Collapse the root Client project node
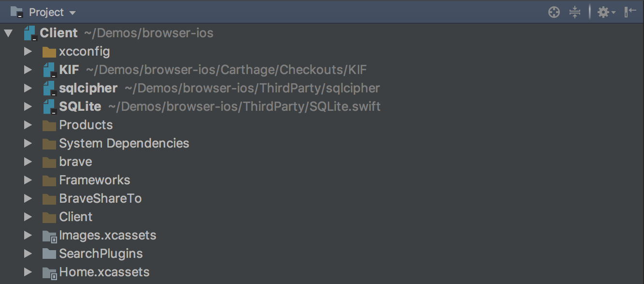This screenshot has height=284, width=644. point(8,33)
